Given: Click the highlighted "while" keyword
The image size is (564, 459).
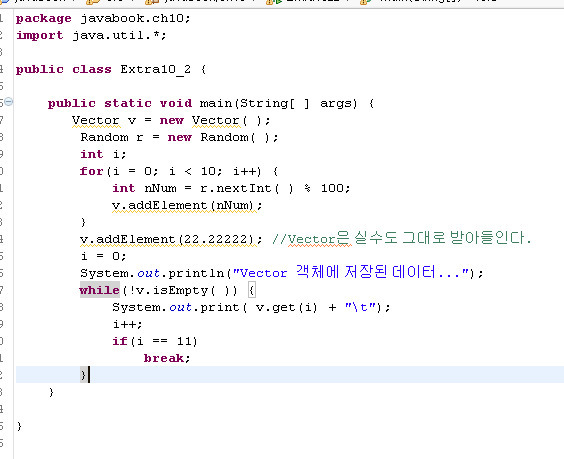Looking at the screenshot, I should click(100, 290).
